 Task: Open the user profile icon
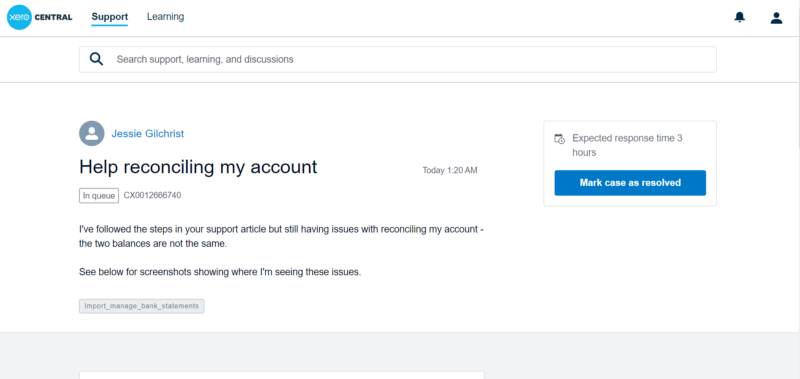776,18
